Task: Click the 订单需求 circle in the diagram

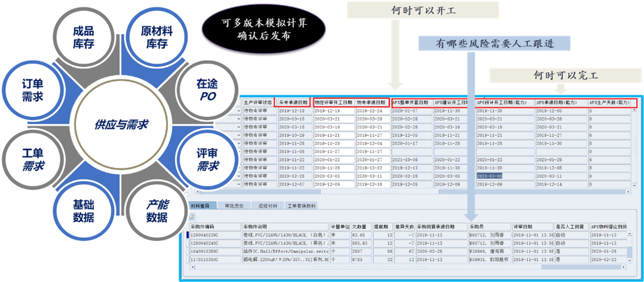Action: tap(32, 89)
